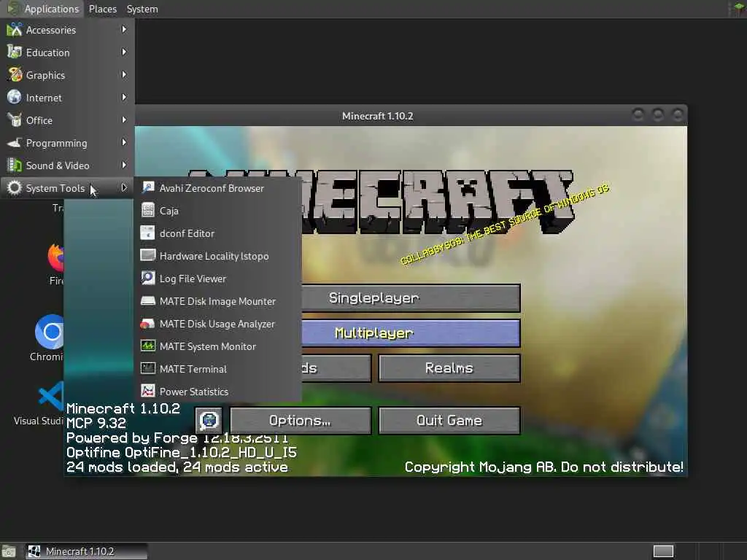Expand the Sound & Video submenu arrow
The height and width of the screenshot is (560, 747).
124,166
